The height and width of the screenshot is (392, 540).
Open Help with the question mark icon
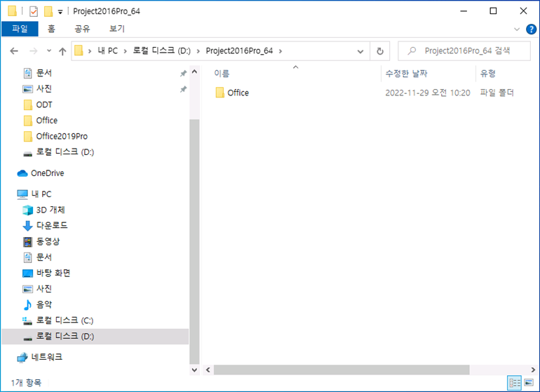click(x=531, y=29)
